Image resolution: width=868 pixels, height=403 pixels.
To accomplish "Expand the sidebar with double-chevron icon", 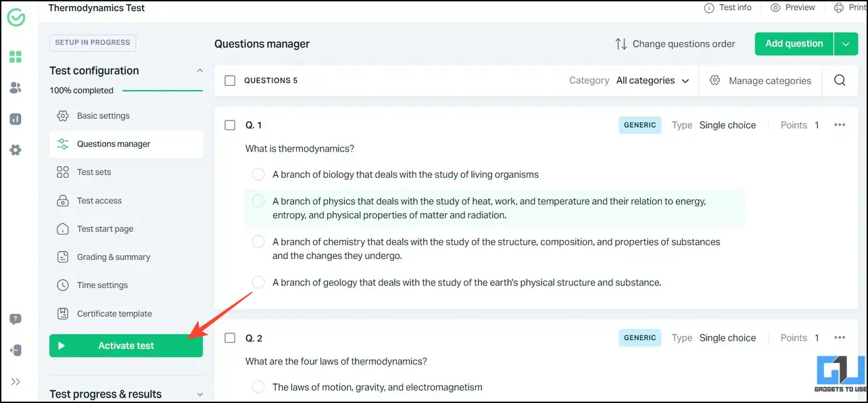I will click(16, 381).
